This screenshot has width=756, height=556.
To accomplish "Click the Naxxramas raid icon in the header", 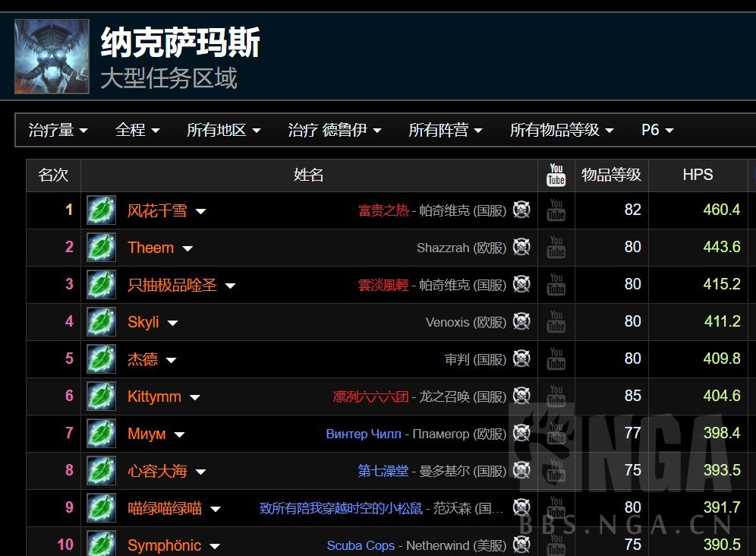I will (51, 56).
